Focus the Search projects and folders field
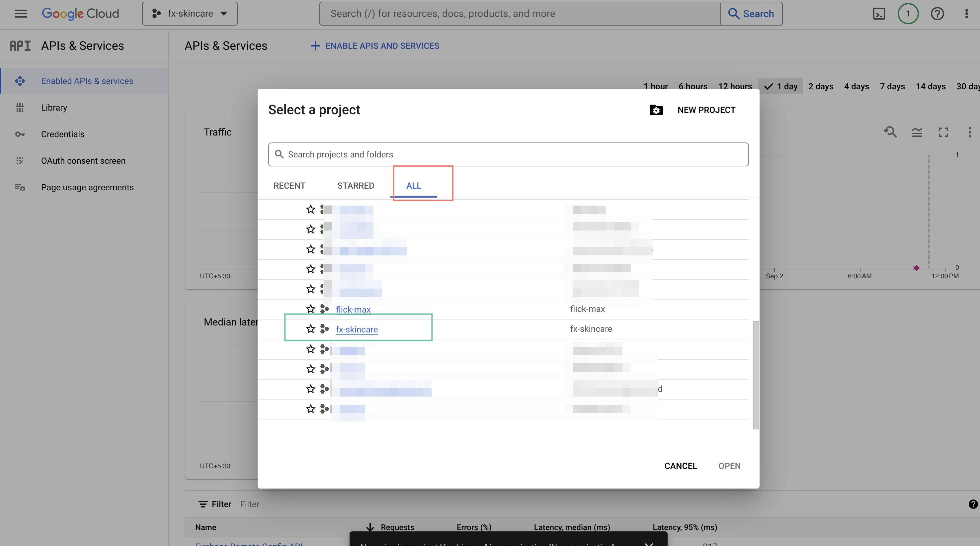Image resolution: width=980 pixels, height=546 pixels. click(508, 154)
